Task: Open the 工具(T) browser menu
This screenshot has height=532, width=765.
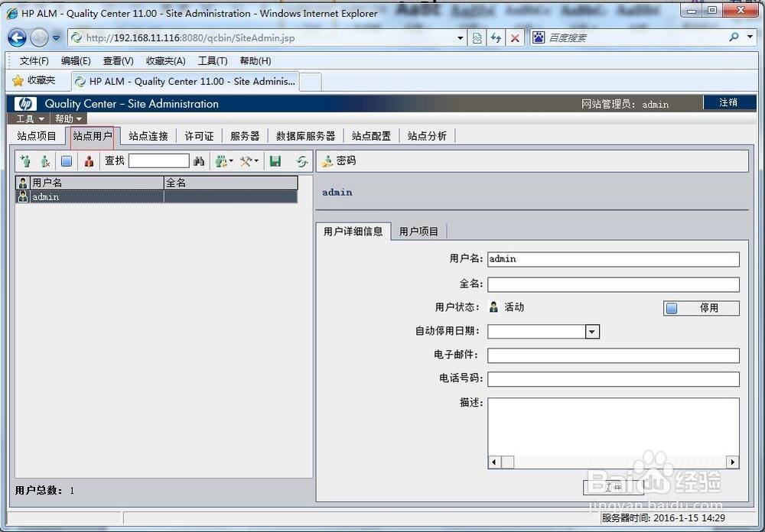Action: point(213,61)
